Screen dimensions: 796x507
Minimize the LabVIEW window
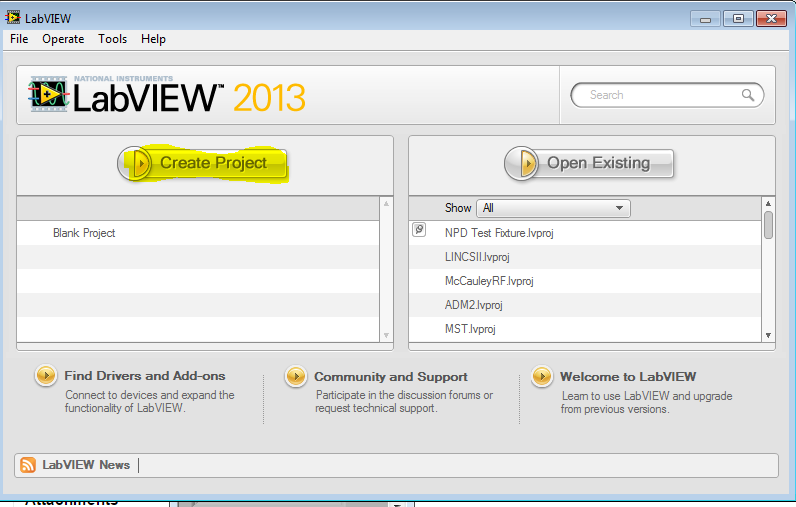(705, 19)
